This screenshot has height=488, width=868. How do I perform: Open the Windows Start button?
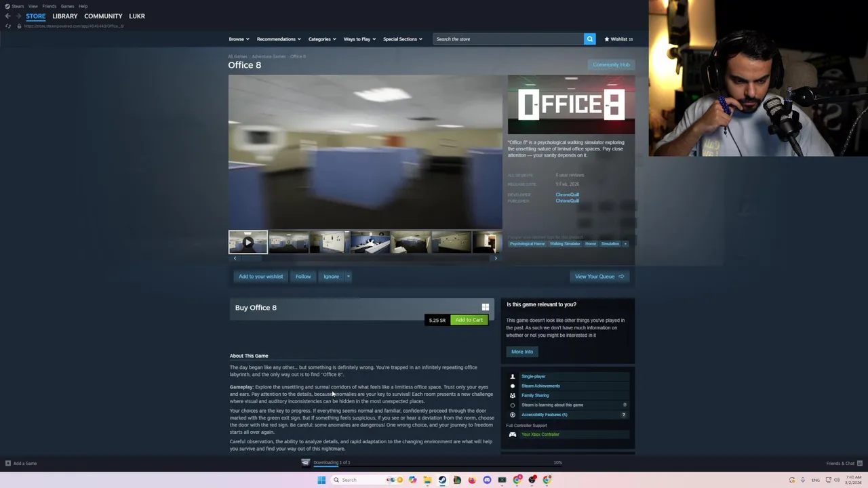pos(321,480)
